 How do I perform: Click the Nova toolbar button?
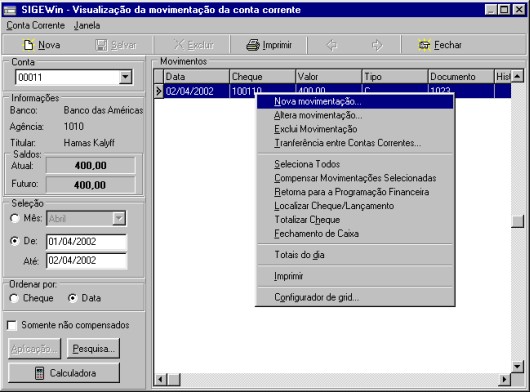click(41, 45)
